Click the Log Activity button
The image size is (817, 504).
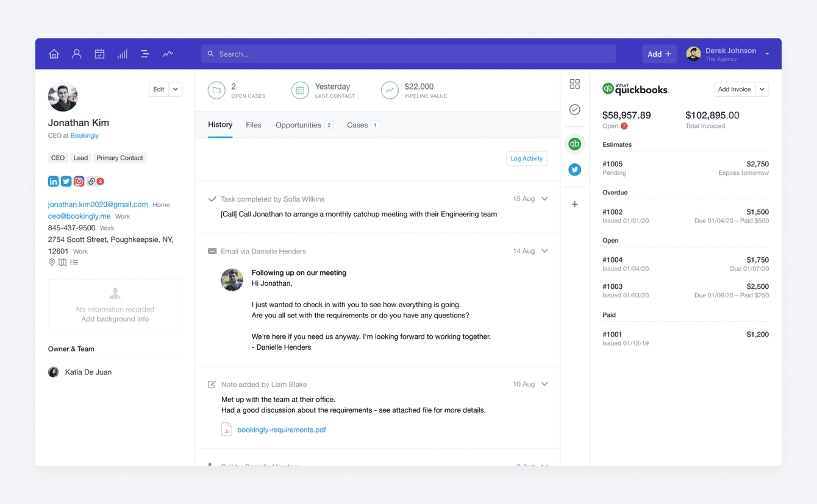click(526, 158)
